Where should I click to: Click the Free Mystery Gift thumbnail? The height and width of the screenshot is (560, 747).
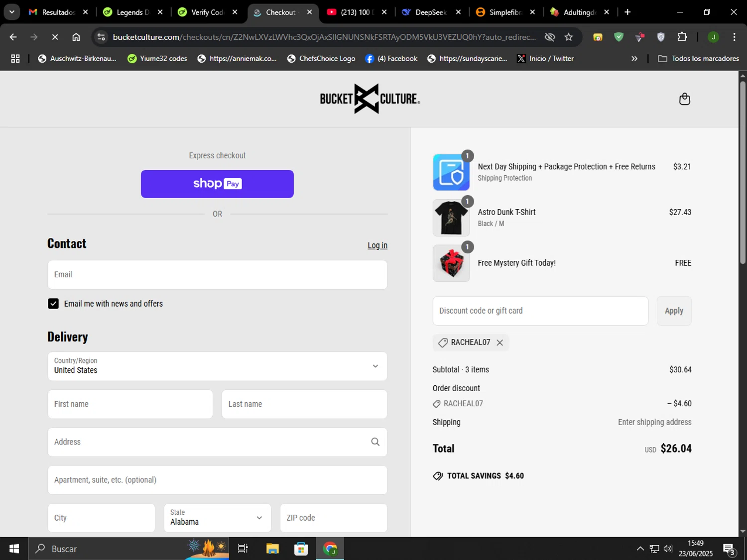pos(451,263)
